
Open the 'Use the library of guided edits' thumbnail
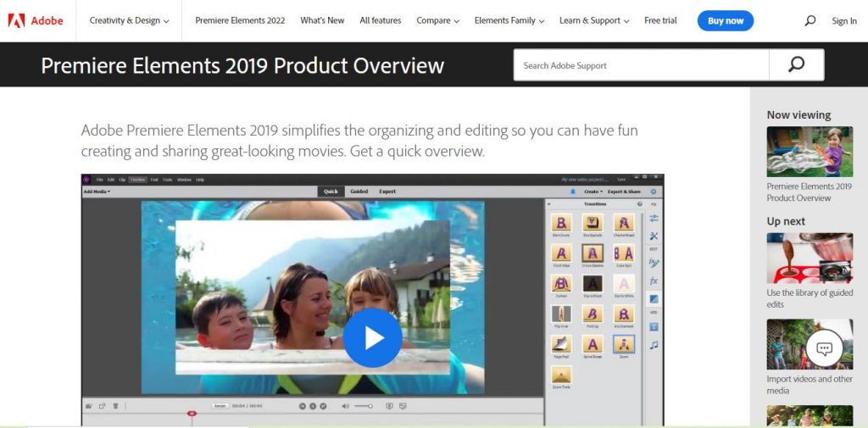810,258
